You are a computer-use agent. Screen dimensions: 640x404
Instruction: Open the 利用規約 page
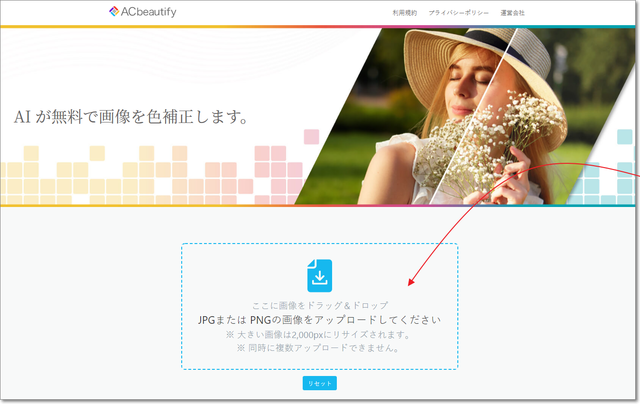coord(405,13)
